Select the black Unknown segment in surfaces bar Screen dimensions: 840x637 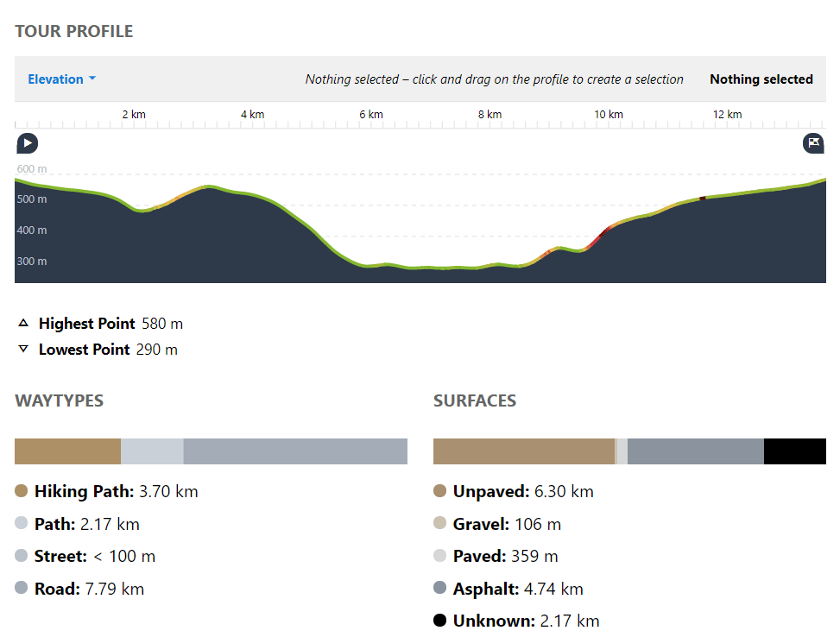pyautogui.click(x=794, y=451)
